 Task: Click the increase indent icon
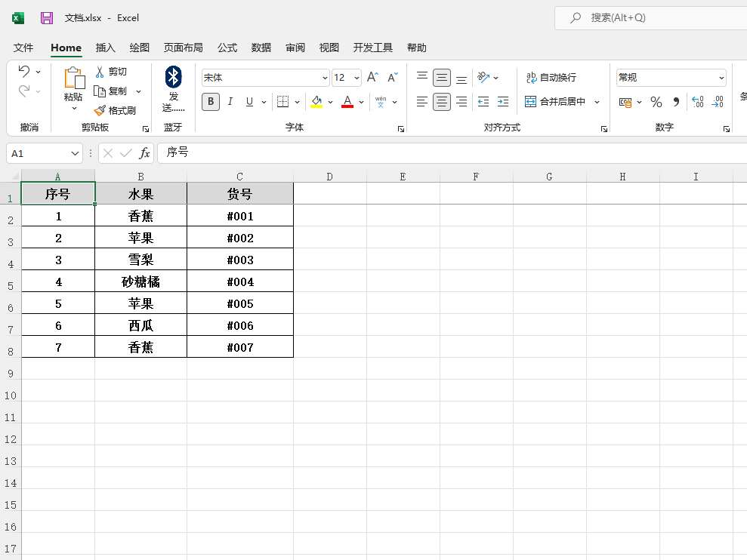(503, 101)
